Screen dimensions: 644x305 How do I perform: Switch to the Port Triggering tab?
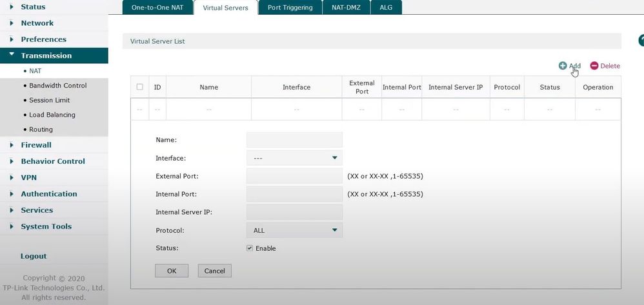290,8
